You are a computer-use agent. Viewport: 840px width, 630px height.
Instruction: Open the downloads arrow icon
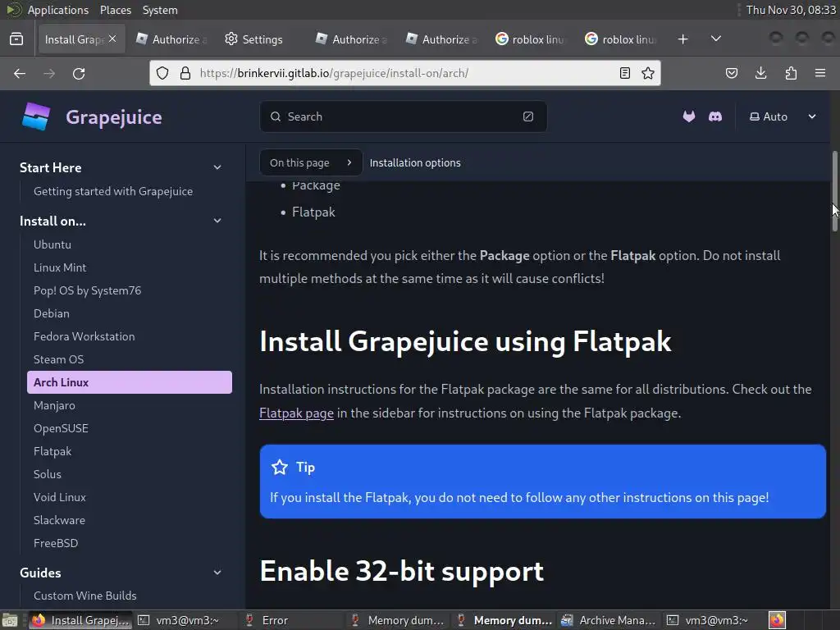(x=760, y=73)
